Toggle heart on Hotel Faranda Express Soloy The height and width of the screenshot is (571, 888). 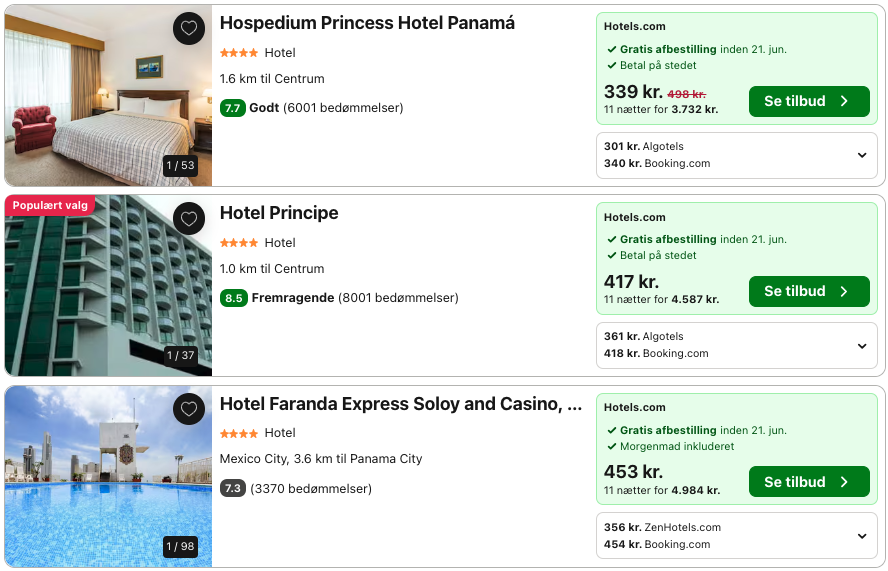pos(189,408)
